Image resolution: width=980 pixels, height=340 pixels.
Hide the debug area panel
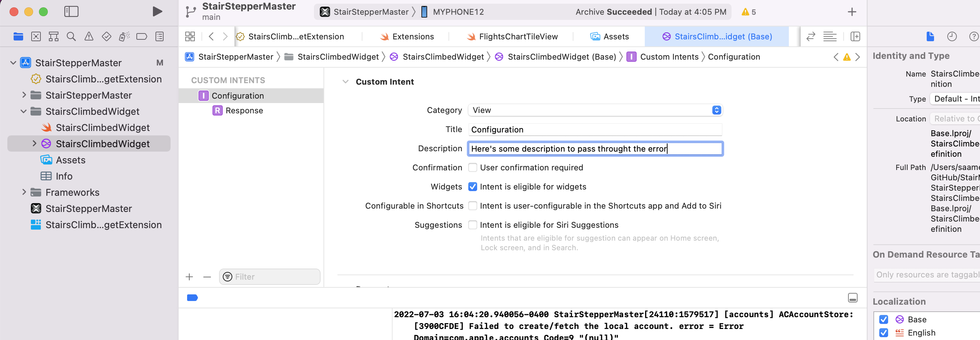(x=852, y=298)
